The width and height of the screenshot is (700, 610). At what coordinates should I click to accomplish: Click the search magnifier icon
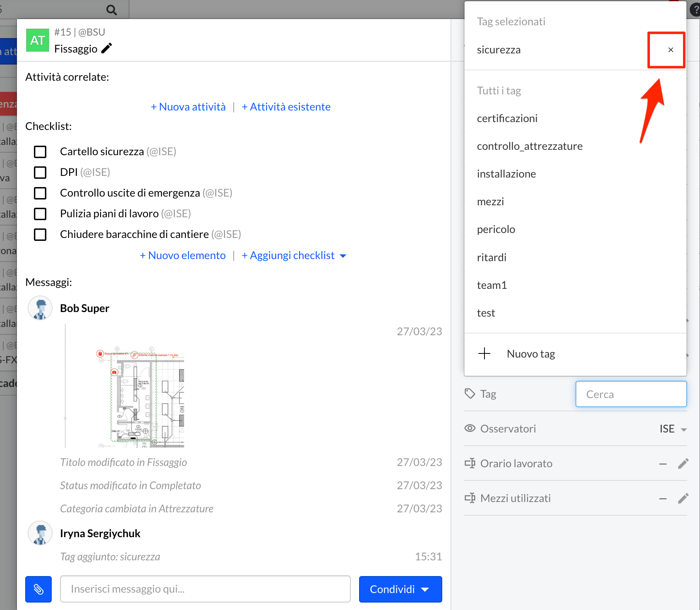pos(111,10)
